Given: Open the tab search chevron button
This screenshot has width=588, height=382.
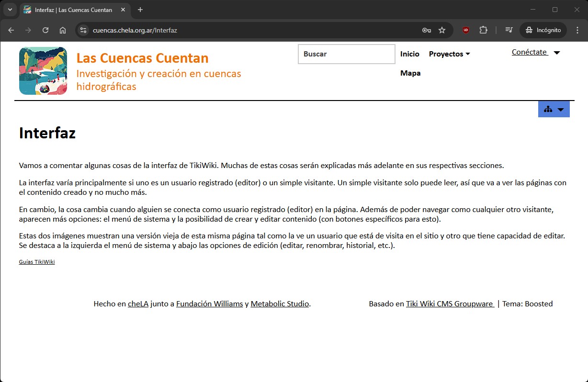Looking at the screenshot, I should pyautogui.click(x=10, y=10).
